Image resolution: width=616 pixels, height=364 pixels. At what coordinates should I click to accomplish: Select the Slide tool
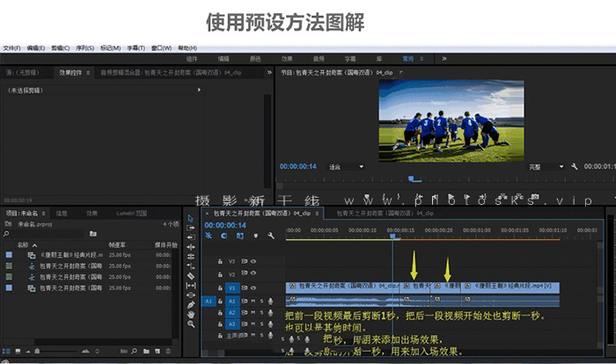[191, 295]
